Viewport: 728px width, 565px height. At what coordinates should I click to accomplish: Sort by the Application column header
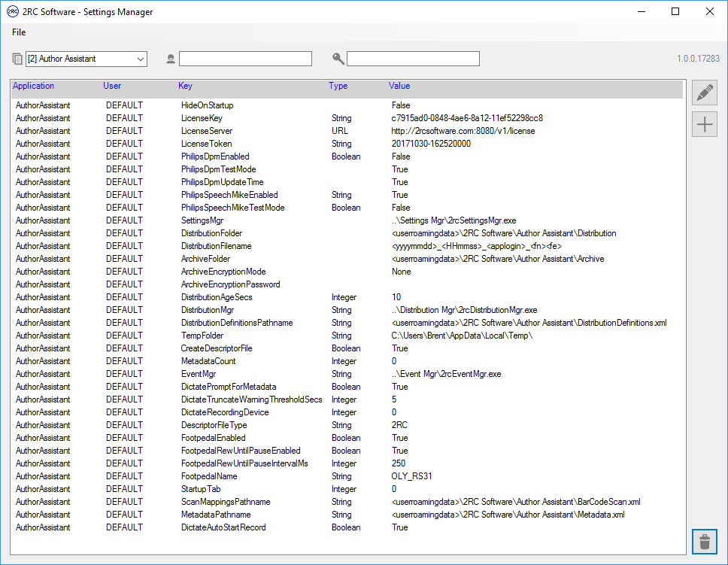33,86
